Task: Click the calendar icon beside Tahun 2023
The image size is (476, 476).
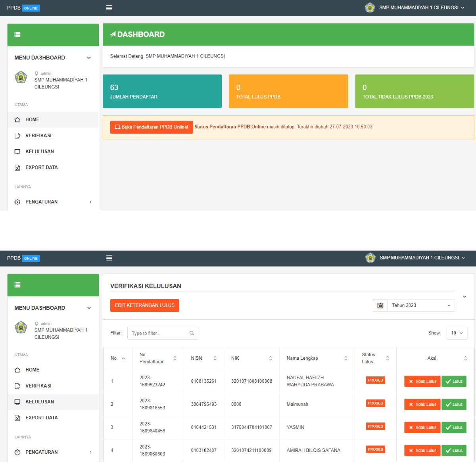Action: point(380,305)
